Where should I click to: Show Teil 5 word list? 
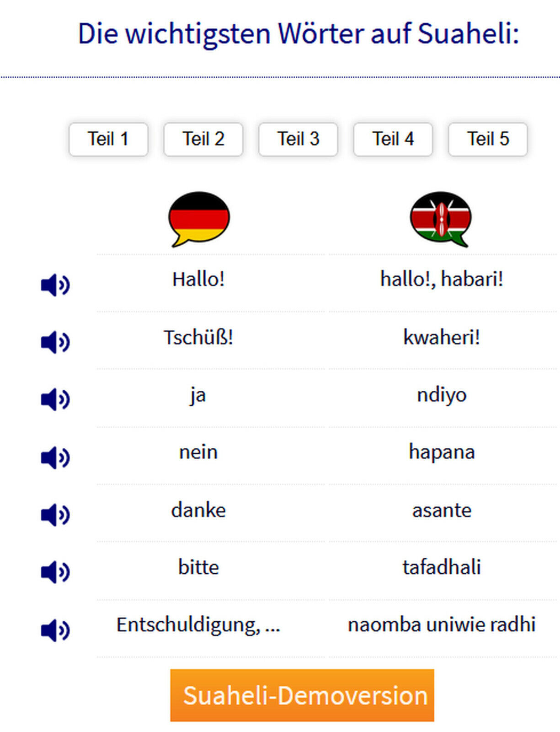[x=488, y=139]
